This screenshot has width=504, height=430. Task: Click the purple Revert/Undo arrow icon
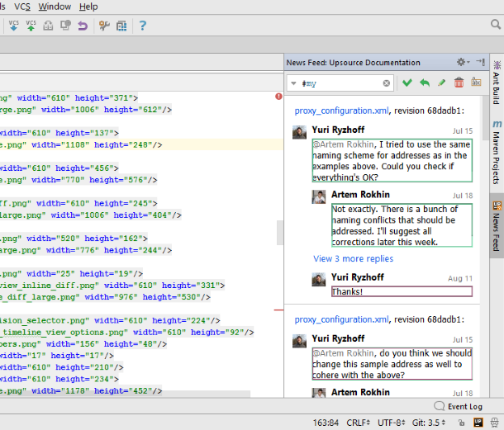[x=82, y=26]
